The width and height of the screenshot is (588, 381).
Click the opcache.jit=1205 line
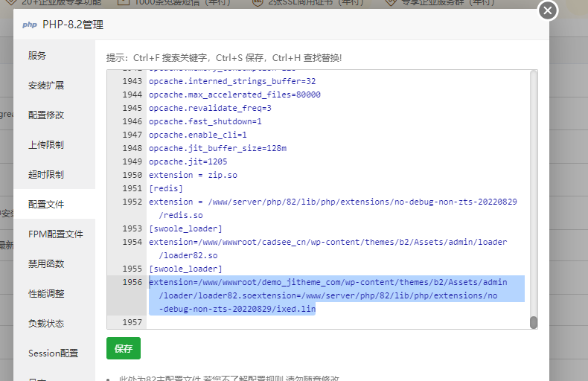pos(188,162)
